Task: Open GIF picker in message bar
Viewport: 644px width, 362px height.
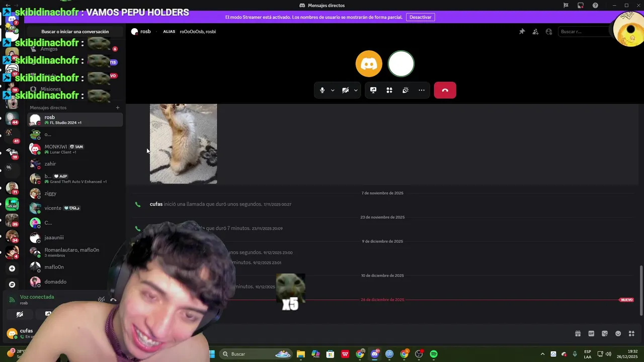Action: coord(591,334)
